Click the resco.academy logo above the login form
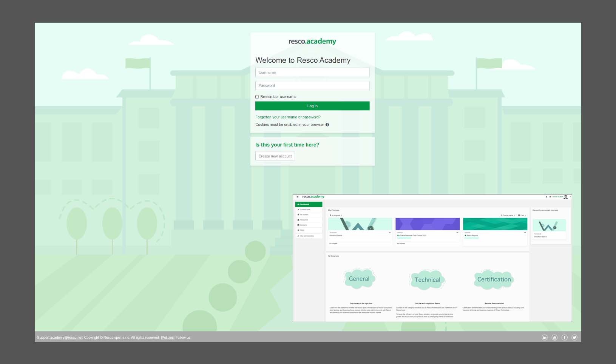616x364 pixels. click(x=312, y=42)
